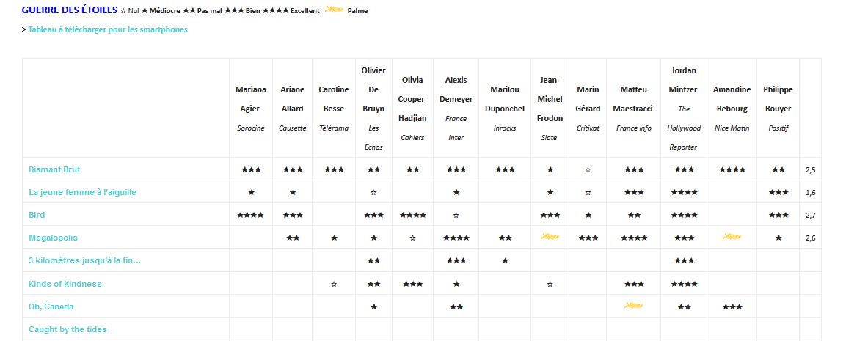
Task: Open the smartphone table download link
Action: 108,29
